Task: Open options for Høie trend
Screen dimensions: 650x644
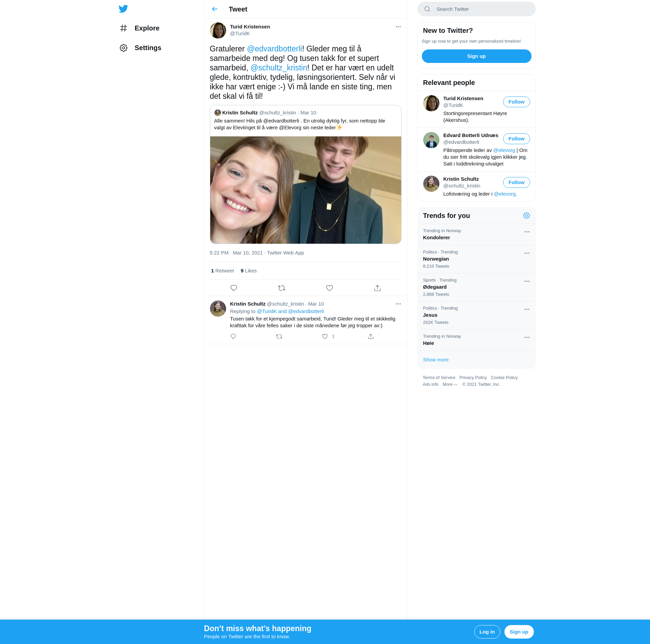Action: point(527,337)
